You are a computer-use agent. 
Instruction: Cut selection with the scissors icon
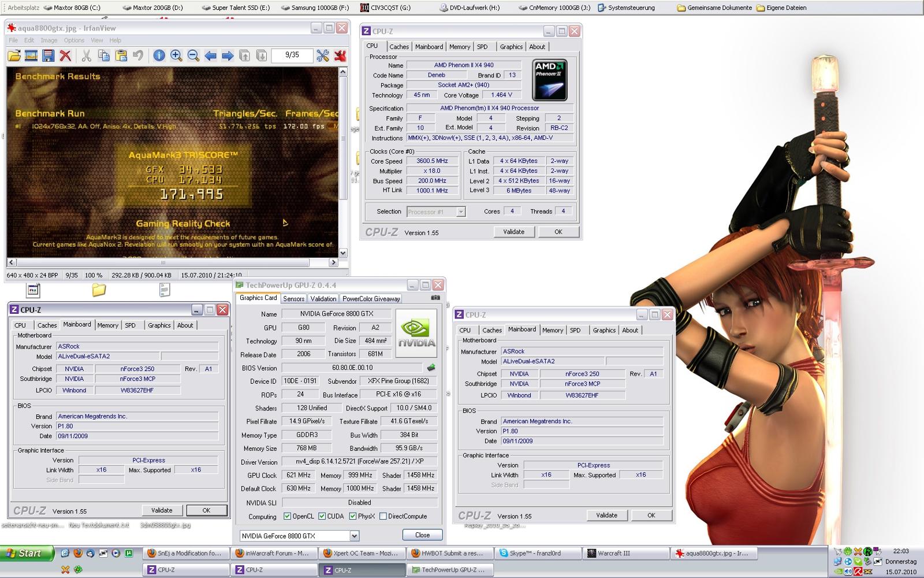tap(87, 55)
